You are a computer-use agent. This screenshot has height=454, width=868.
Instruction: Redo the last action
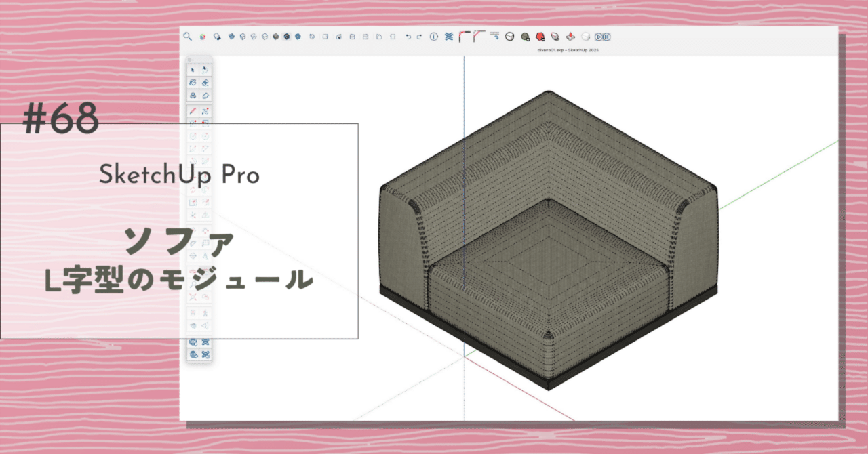click(x=418, y=37)
